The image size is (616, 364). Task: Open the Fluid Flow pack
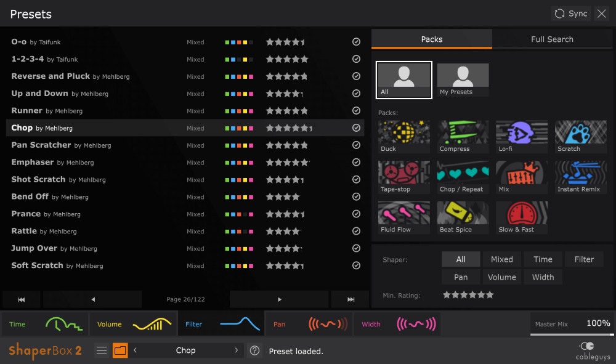[403, 217]
